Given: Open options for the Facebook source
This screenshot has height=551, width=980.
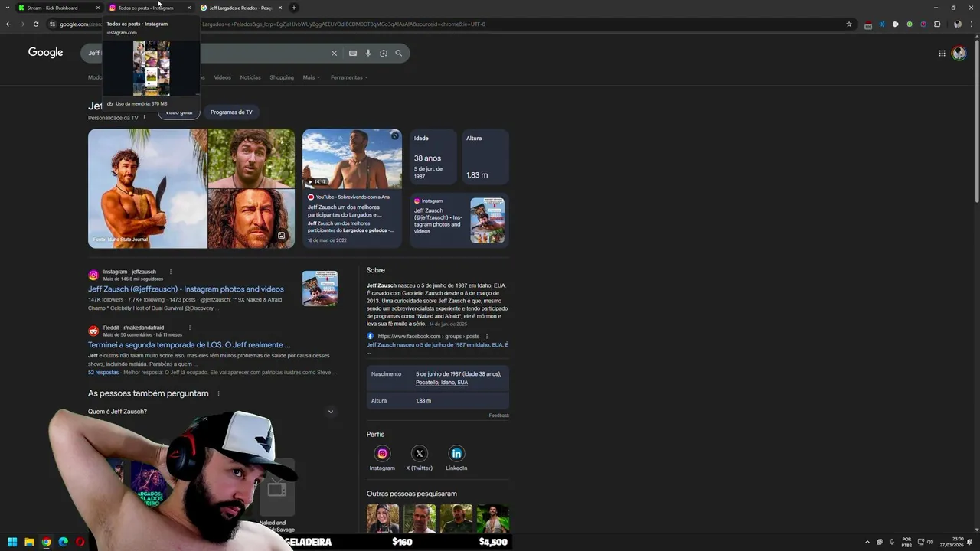Looking at the screenshot, I should pos(486,336).
